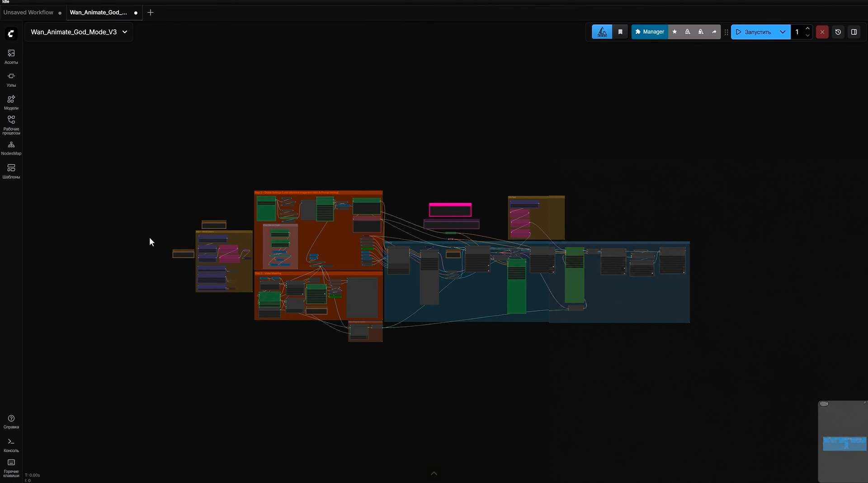Expand the Запустить run options arrow
Image resolution: width=868 pixels, height=483 pixels.
(x=783, y=32)
